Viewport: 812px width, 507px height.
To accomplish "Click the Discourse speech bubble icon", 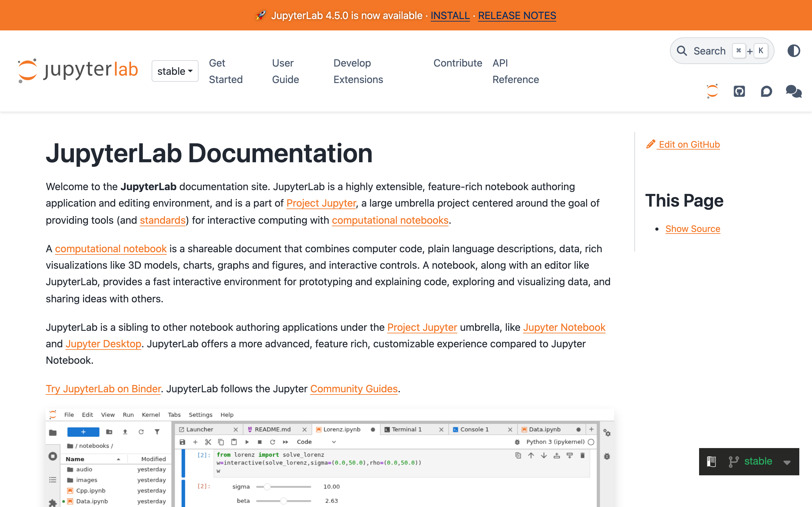I will tap(766, 91).
